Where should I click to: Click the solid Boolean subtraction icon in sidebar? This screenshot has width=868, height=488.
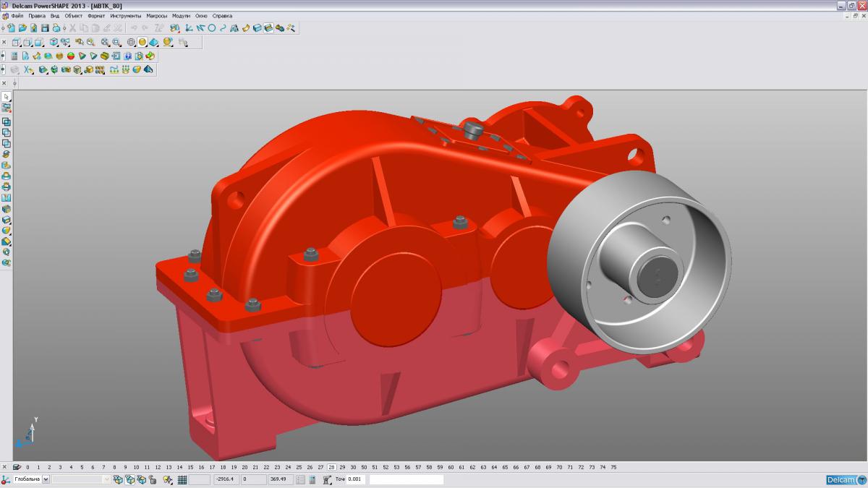click(x=7, y=132)
